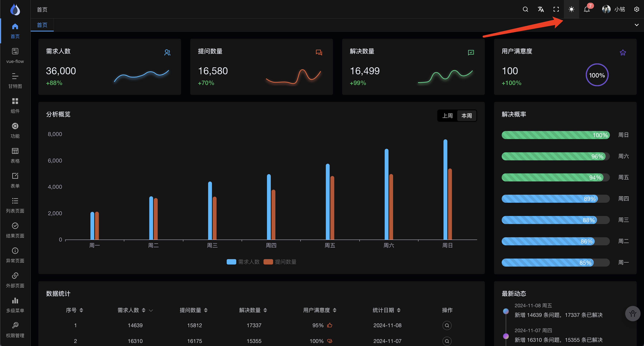Open 甘特图 sidebar item
This screenshot has width=644, height=346.
15,81
